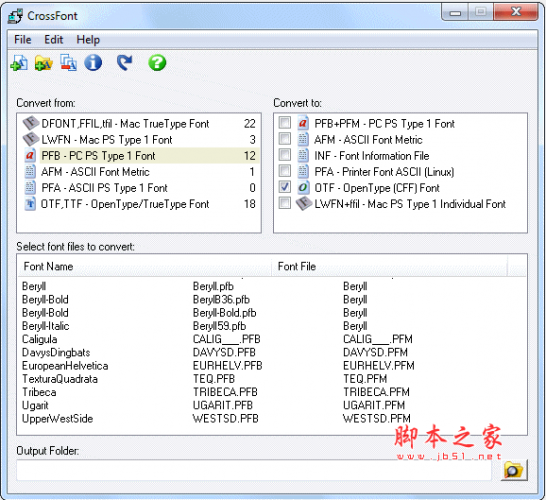Close the CrossFont window
The width and height of the screenshot is (546, 500).
click(x=516, y=12)
